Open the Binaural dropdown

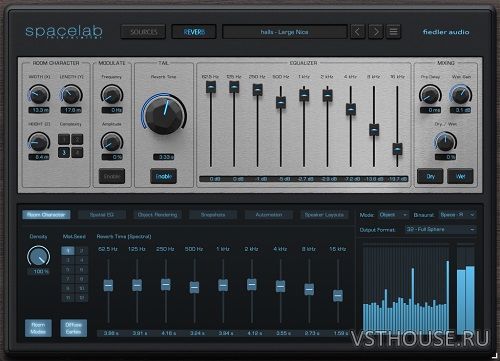point(457,215)
